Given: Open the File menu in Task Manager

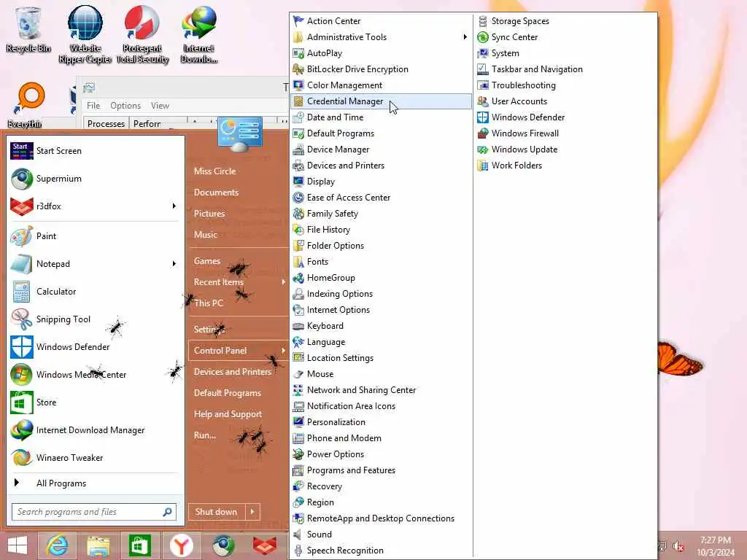Looking at the screenshot, I should 93,106.
